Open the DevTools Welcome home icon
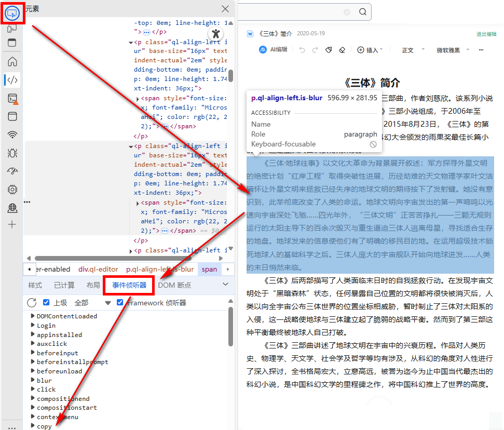 pos(12,61)
